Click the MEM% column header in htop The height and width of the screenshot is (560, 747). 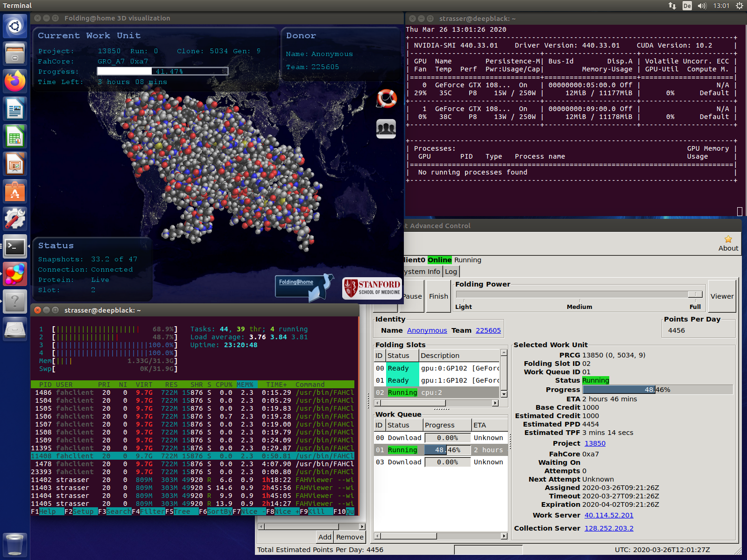(245, 385)
